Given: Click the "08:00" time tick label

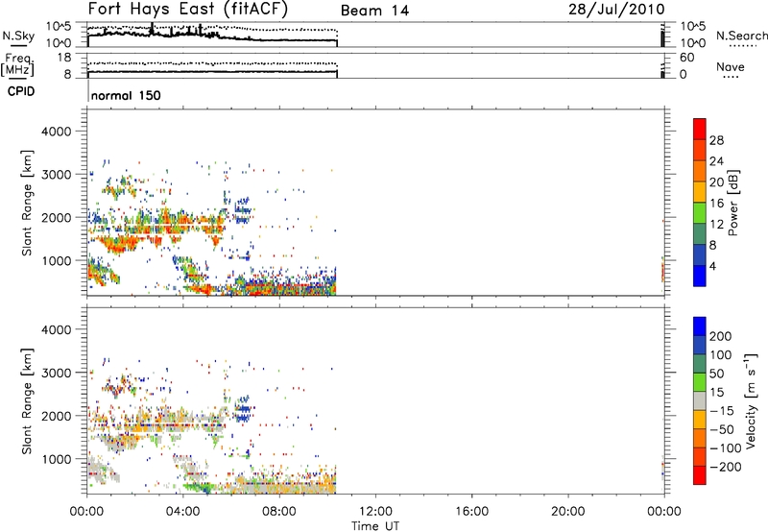Looking at the screenshot, I should click(278, 512).
